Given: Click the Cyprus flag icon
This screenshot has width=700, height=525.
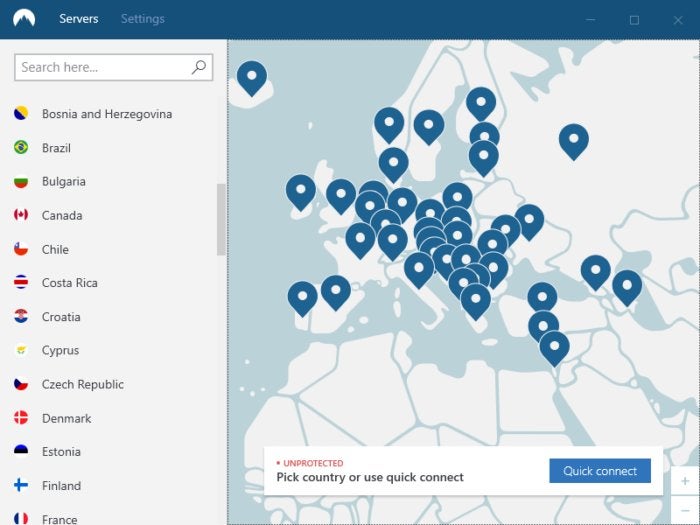Looking at the screenshot, I should 21,350.
